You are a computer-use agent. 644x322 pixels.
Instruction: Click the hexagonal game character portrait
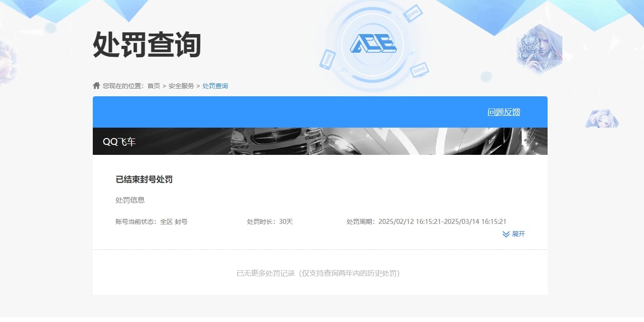click(539, 49)
